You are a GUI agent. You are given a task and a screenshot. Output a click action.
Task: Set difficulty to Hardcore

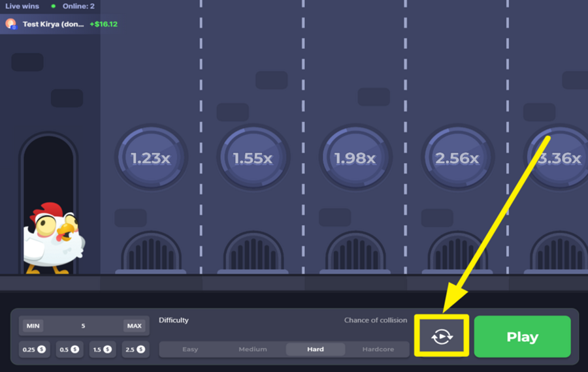coord(378,349)
